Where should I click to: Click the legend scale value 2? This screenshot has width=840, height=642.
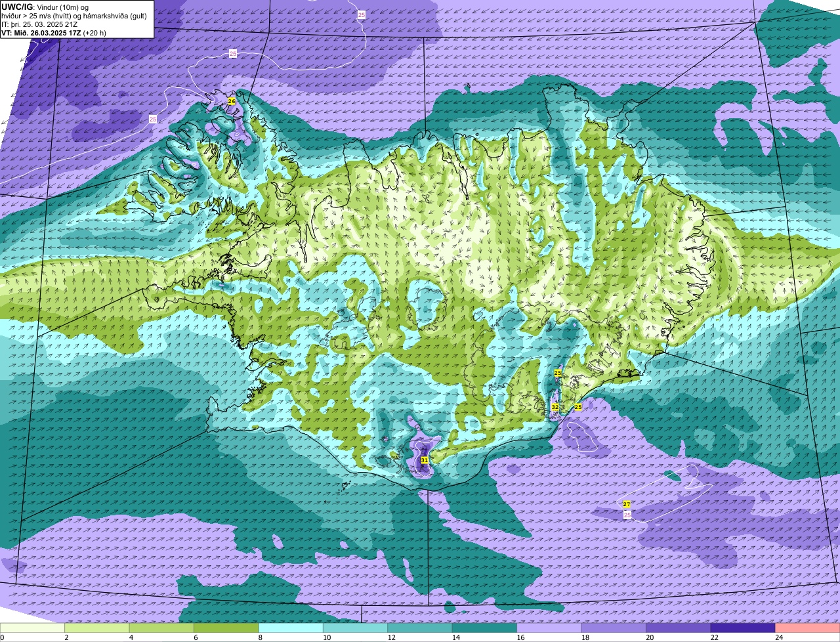66,637
